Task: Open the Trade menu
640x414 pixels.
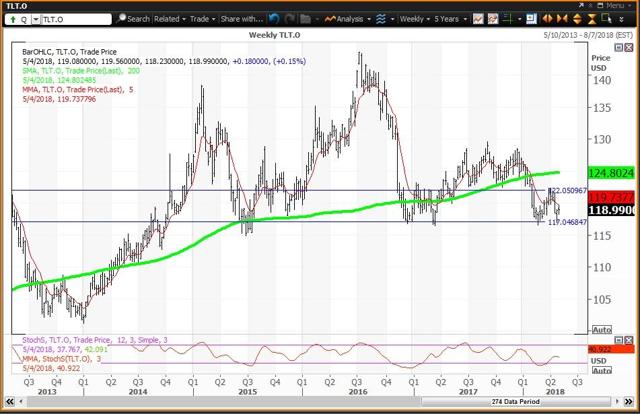Action: click(x=203, y=19)
